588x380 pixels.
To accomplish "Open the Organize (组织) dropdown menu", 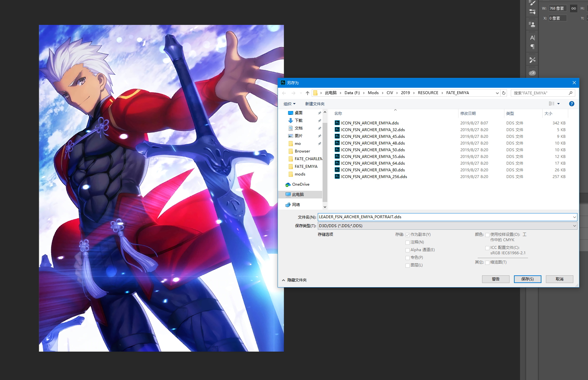I will pos(289,104).
